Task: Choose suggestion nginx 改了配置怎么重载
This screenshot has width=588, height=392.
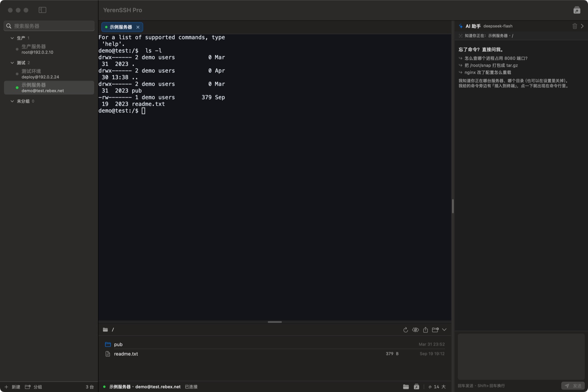Action: [x=488, y=72]
